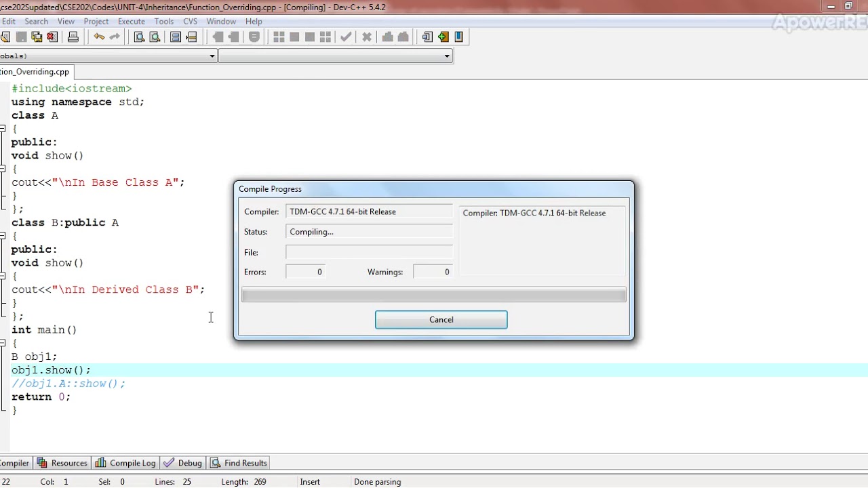Viewport: 868px width, 488px height.
Task: Collapse fold marker below class B show()
Action: pyautogui.click(x=3, y=276)
